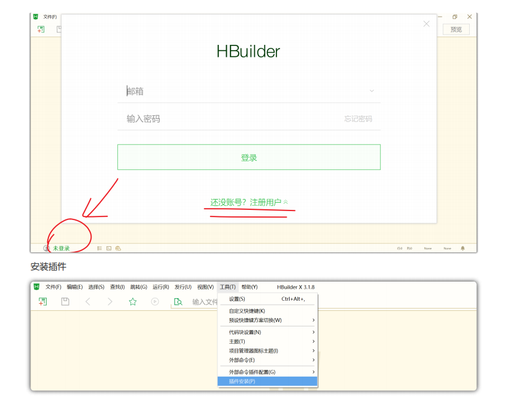Click the second toolbar icon in the upper window
This screenshot has height=397, width=532.
pos(59,29)
